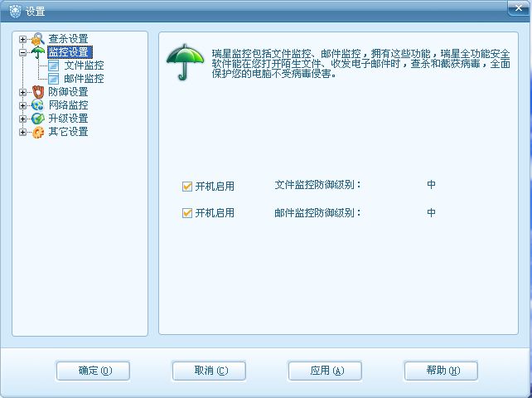The height and width of the screenshot is (398, 532).
Task: Open the 文件监控 sub-item
Action: pyautogui.click(x=84, y=66)
